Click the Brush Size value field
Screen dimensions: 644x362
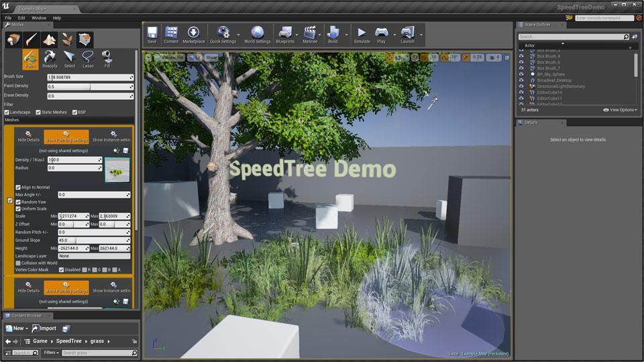(x=91, y=77)
